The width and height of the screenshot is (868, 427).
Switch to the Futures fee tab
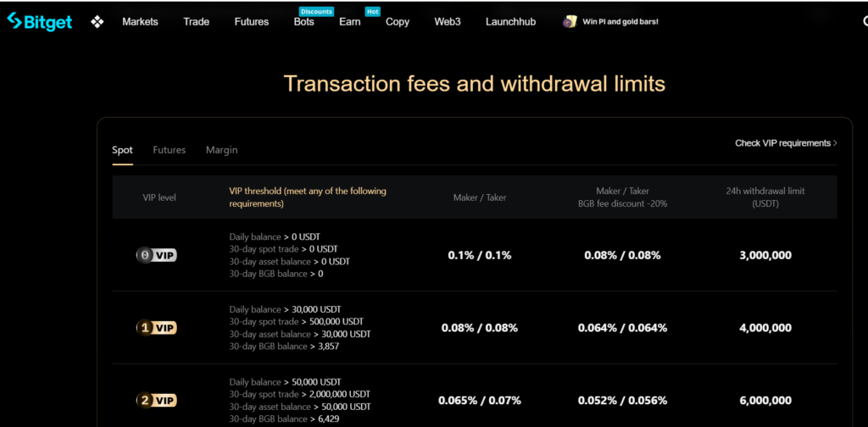(169, 150)
